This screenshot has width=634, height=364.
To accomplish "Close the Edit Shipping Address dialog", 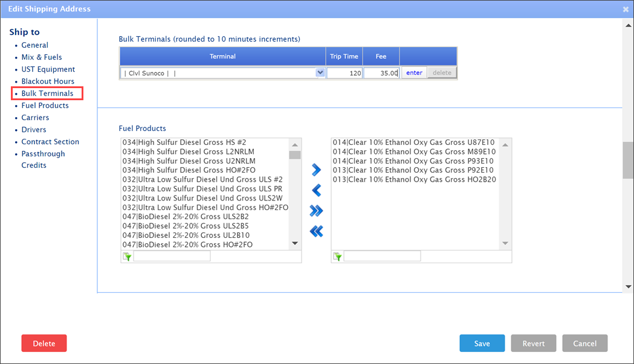I will tap(626, 9).
